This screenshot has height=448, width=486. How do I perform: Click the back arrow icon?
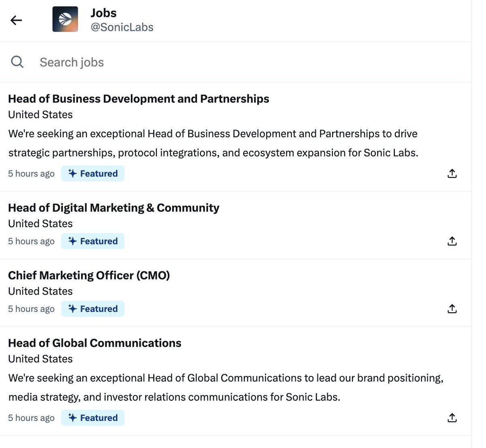coord(16,20)
